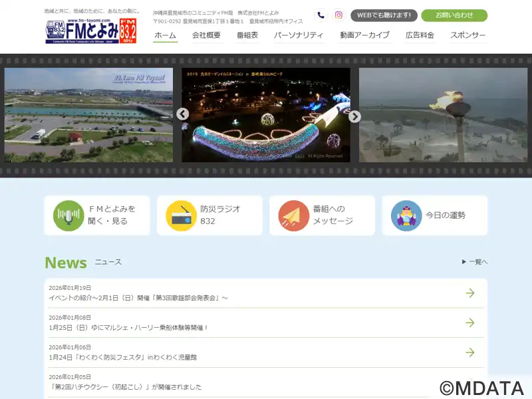Viewport: 532px width, 399px height.
Task: Go to パーソナリティ page
Action: pos(299,35)
